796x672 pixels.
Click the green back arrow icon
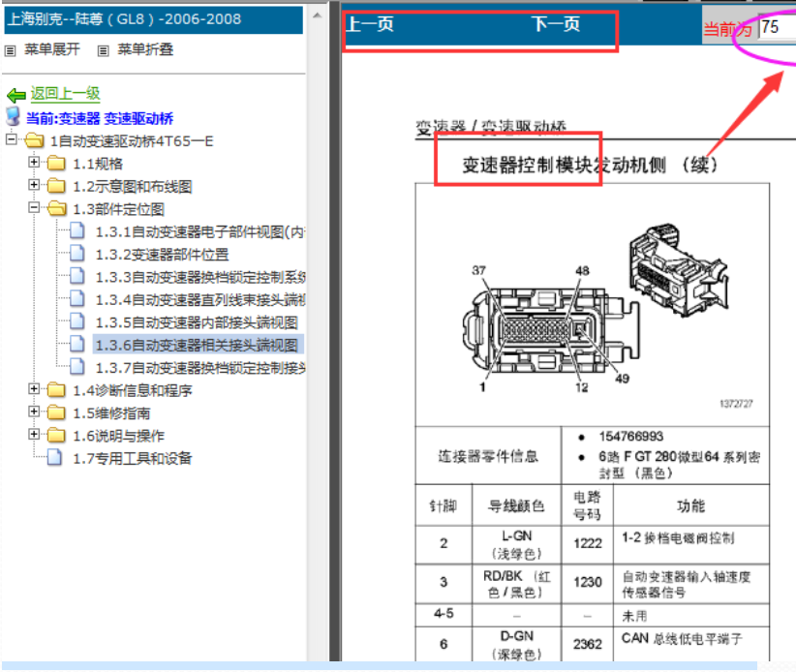(x=16, y=94)
